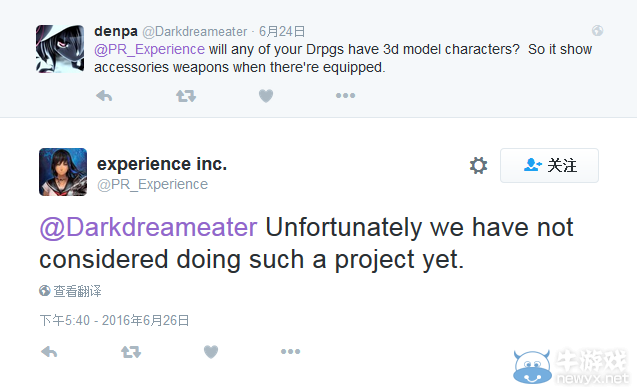Open @Darkdreameater mention in reply
The width and height of the screenshot is (637, 392).
148,227
